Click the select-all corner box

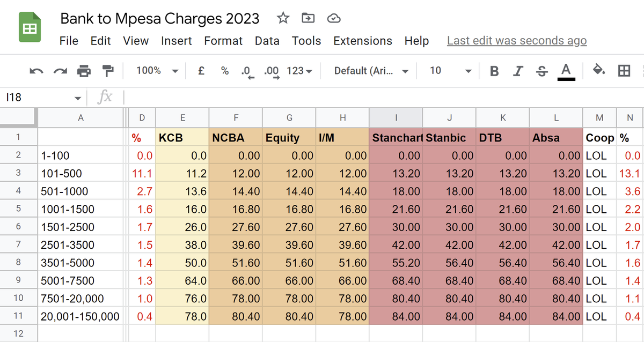pyautogui.click(x=18, y=118)
